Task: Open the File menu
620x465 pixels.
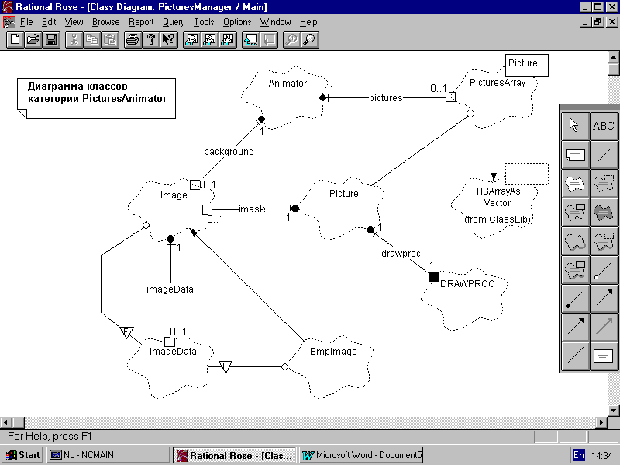Action: pos(26,20)
